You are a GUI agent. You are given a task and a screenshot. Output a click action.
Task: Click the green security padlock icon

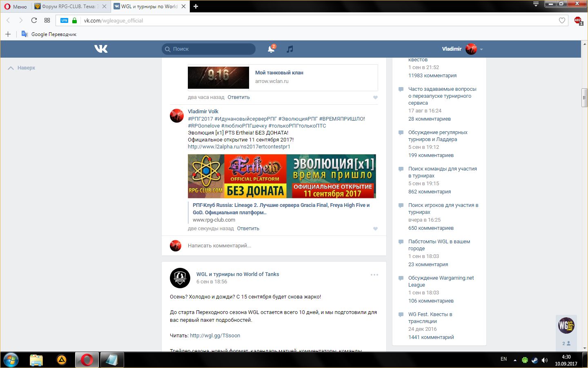click(x=74, y=20)
